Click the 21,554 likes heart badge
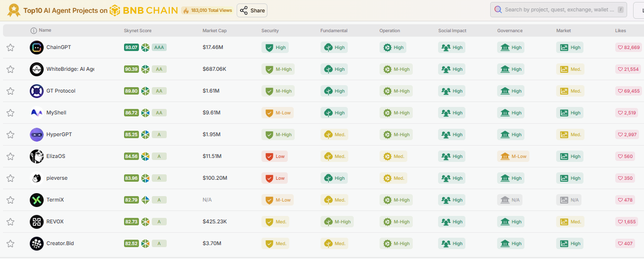The width and height of the screenshot is (644, 259). 628,69
